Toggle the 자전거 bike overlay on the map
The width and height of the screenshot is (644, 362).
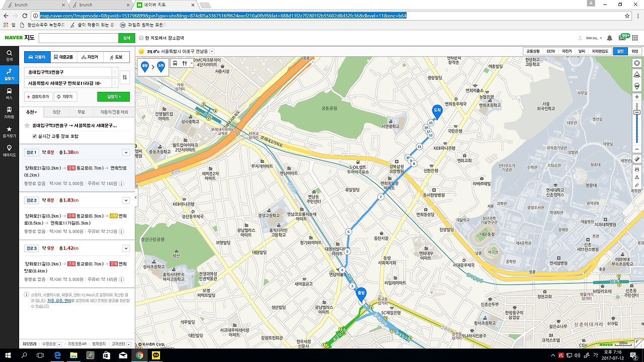coord(567,51)
